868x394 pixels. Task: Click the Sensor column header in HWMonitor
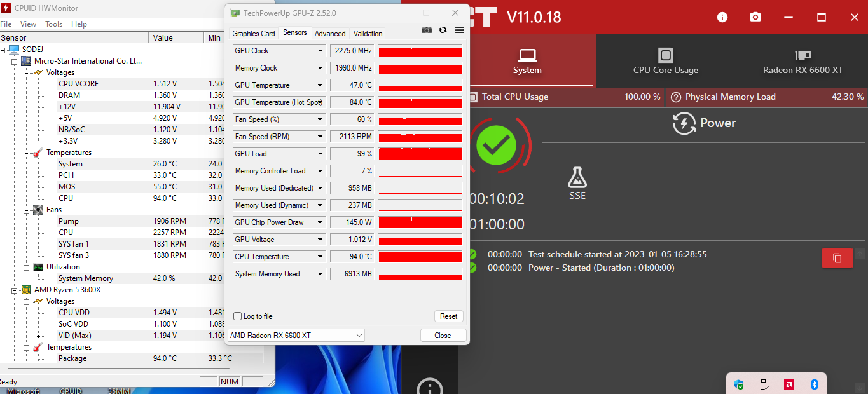pyautogui.click(x=74, y=38)
